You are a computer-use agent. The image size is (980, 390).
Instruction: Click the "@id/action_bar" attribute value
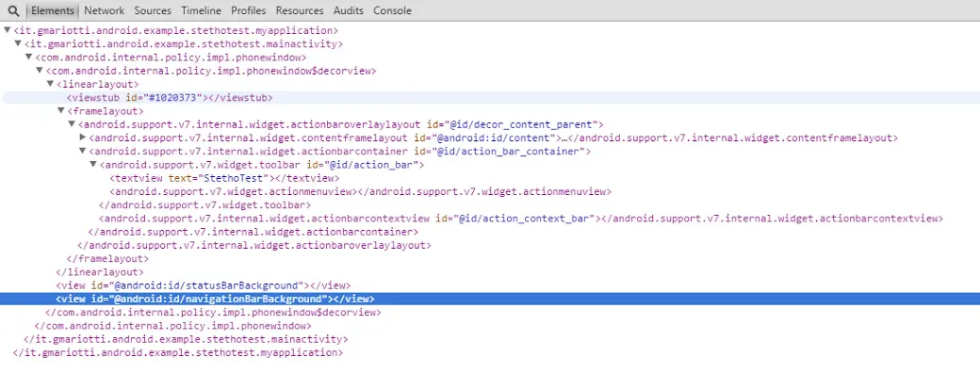(x=372, y=165)
